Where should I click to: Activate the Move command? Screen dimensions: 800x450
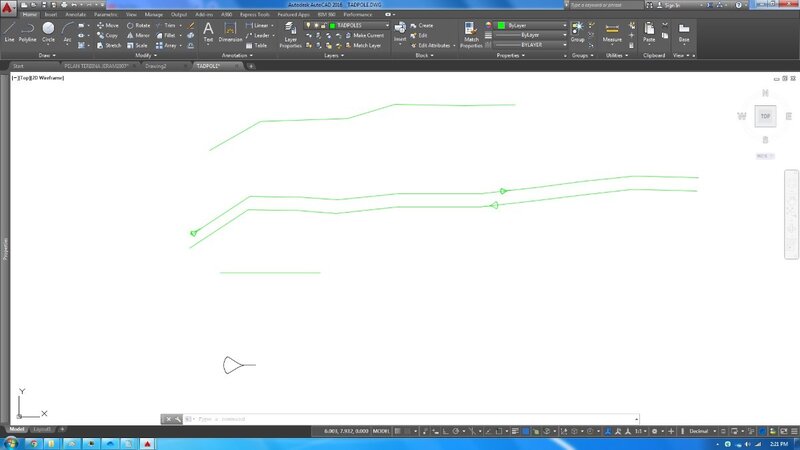tap(108, 25)
